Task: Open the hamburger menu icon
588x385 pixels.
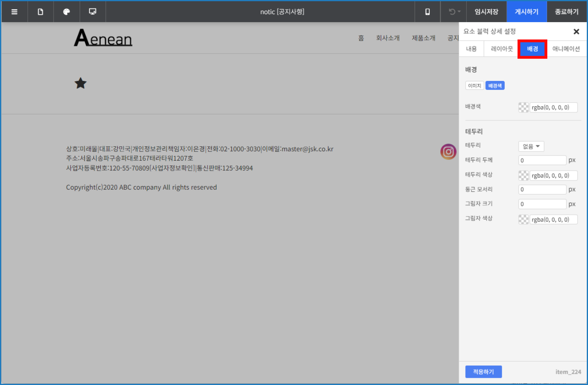Action: tap(14, 12)
